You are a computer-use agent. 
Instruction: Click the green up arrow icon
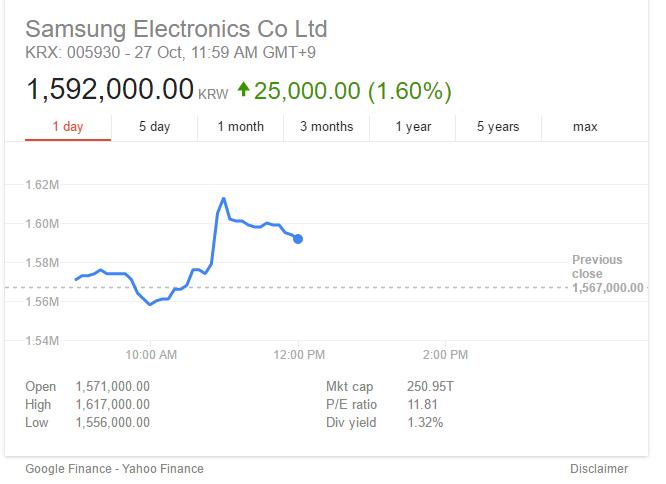click(243, 89)
